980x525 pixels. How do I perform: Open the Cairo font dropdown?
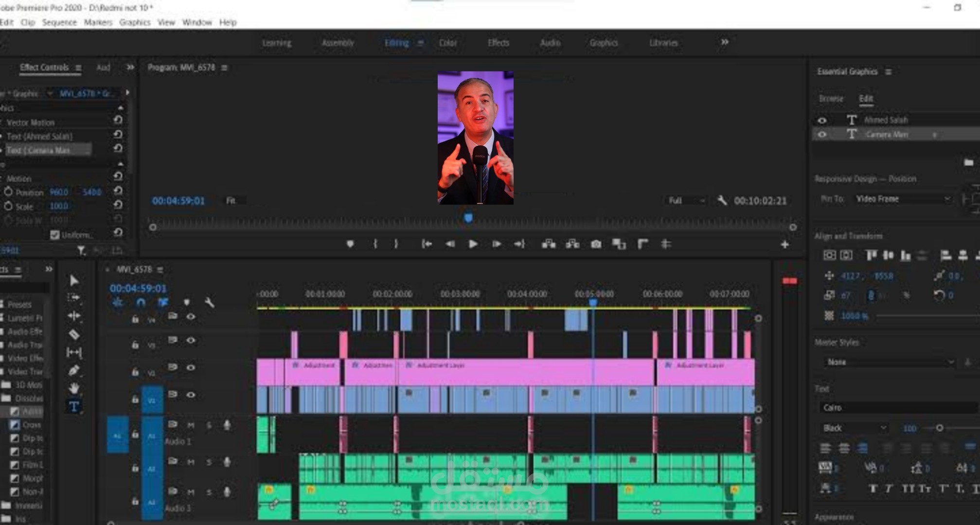tap(900, 407)
